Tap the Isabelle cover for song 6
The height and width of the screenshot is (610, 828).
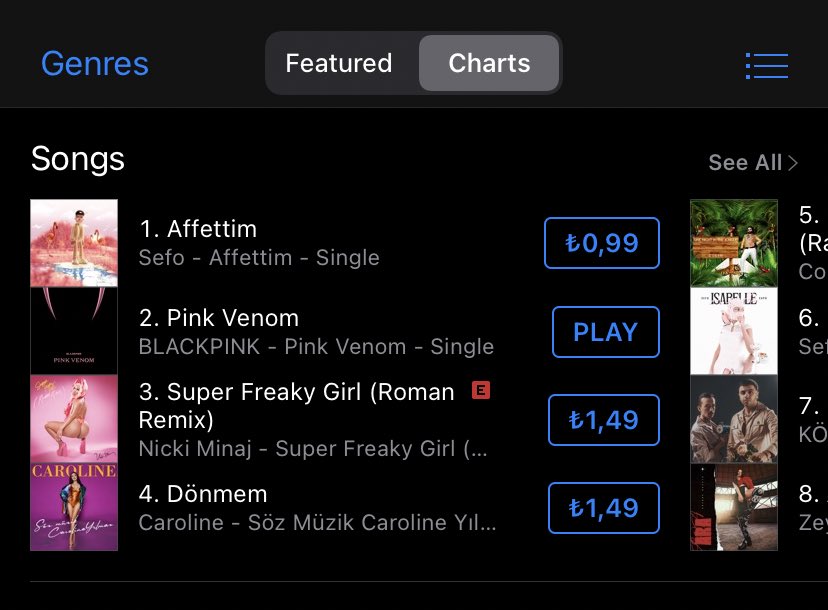(734, 331)
